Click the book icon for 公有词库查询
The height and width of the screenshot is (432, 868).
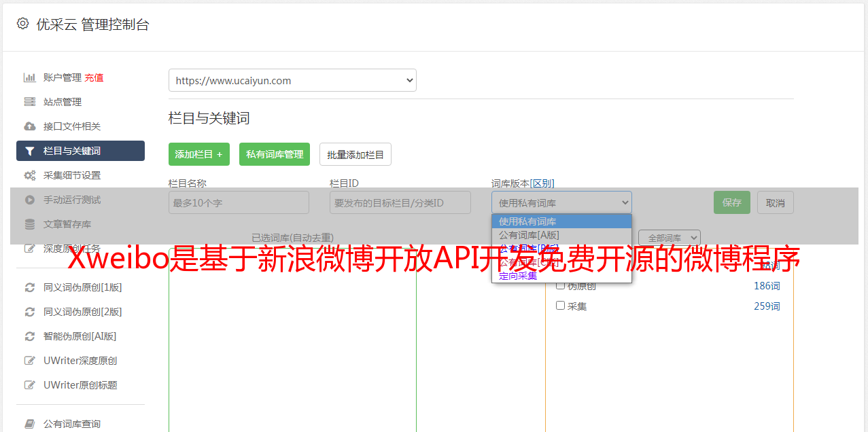point(30,424)
